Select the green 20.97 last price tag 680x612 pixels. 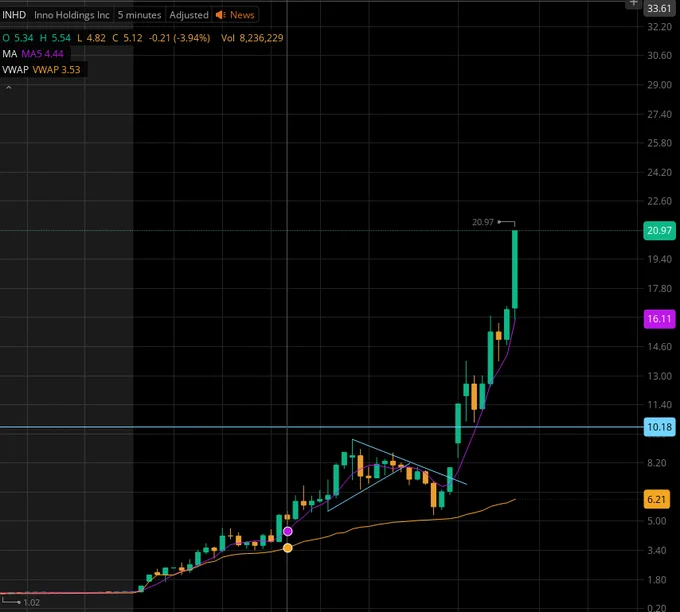coord(659,230)
